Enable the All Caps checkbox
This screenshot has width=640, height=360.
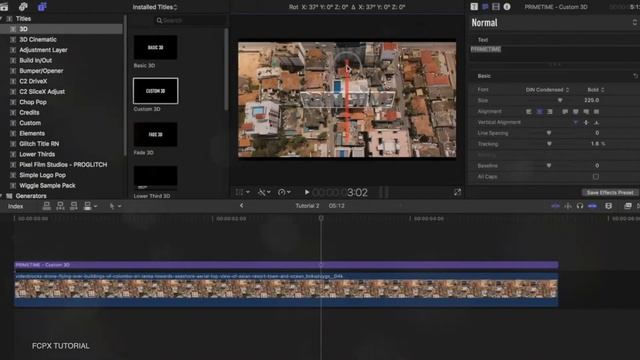[596, 176]
